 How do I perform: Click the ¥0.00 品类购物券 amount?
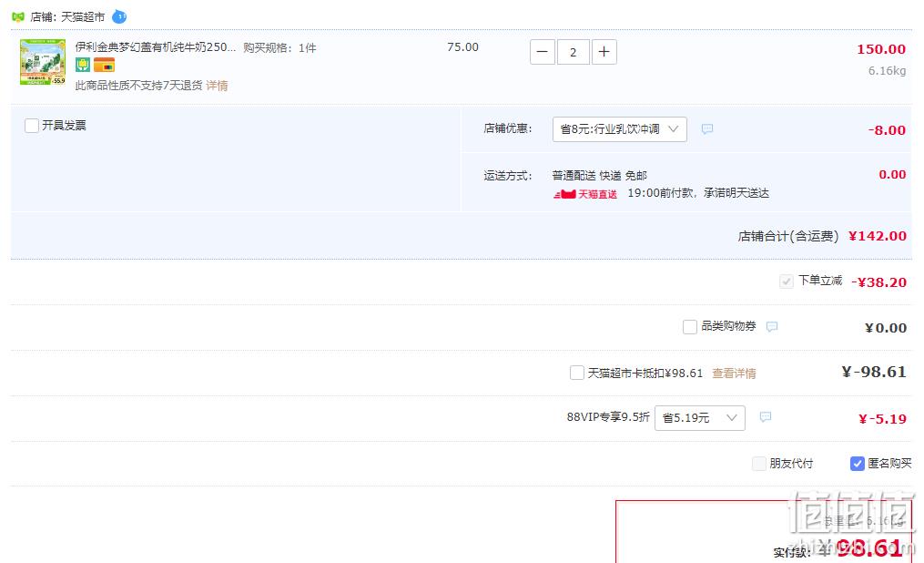point(885,328)
